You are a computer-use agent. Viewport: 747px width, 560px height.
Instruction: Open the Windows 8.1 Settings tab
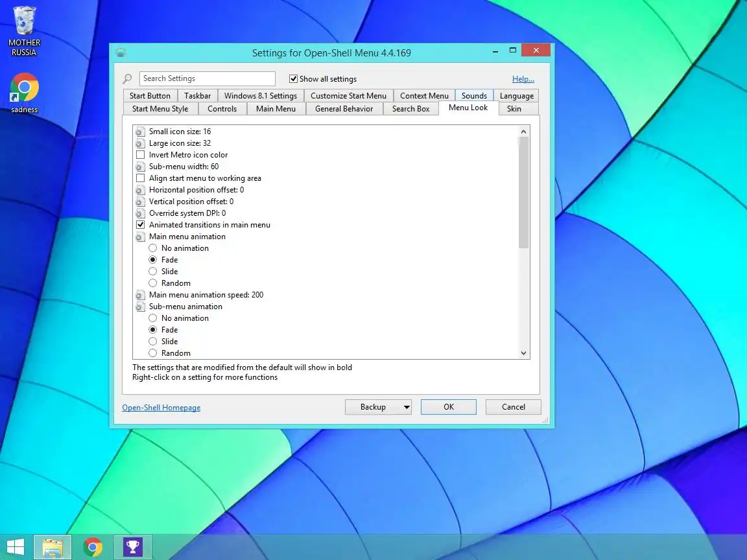coord(261,96)
